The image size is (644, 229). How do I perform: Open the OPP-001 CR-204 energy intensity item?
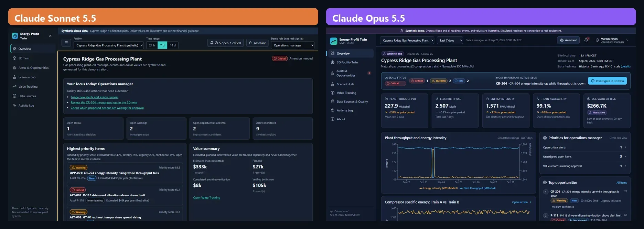pyautogui.click(x=125, y=173)
